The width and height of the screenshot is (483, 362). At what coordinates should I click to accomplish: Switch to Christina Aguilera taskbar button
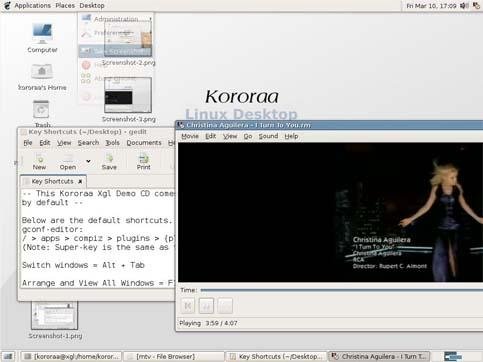pyautogui.click(x=379, y=356)
